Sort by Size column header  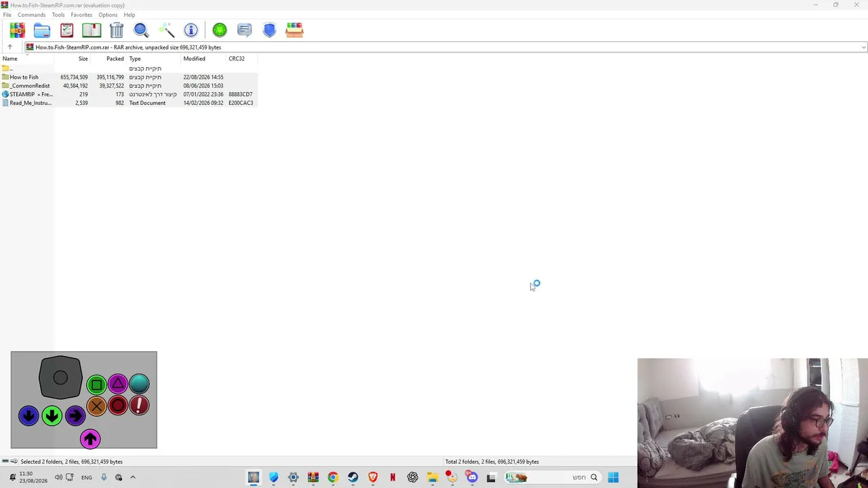coord(72,59)
